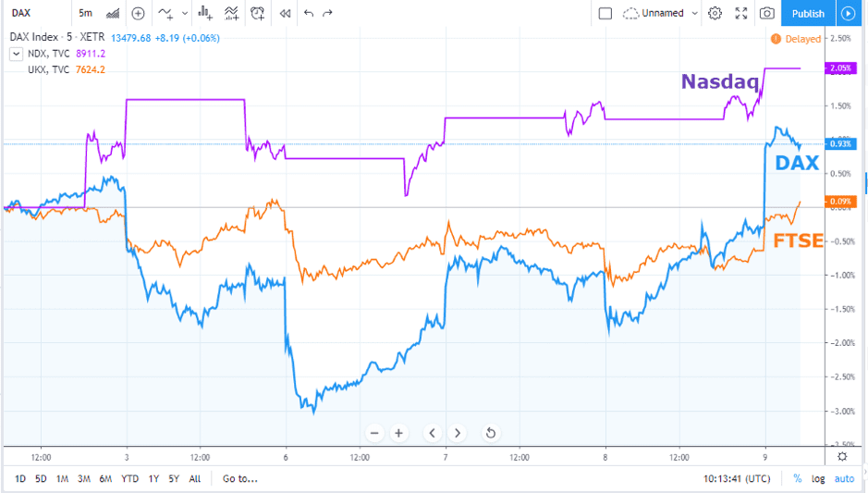Viewport: 868px width, 493px height.
Task: Open chart settings gear in top toolbar
Action: [715, 13]
